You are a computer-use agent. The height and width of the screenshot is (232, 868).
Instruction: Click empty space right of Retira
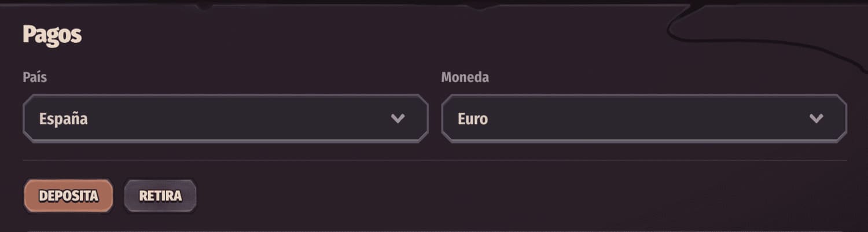463,196
